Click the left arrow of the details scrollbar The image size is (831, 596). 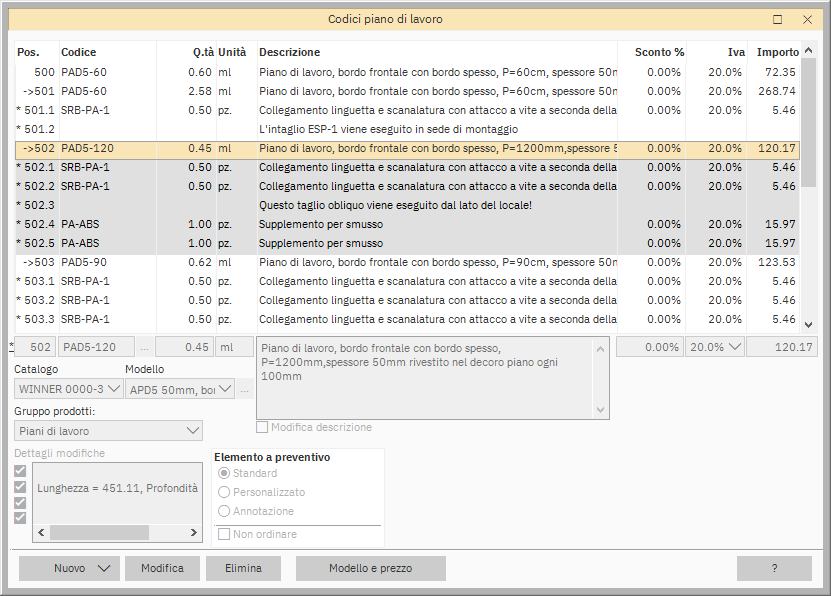coord(42,533)
